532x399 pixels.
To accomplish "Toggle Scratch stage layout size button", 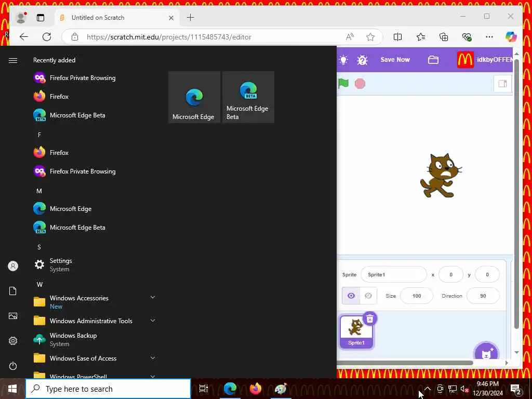I will pos(502,84).
